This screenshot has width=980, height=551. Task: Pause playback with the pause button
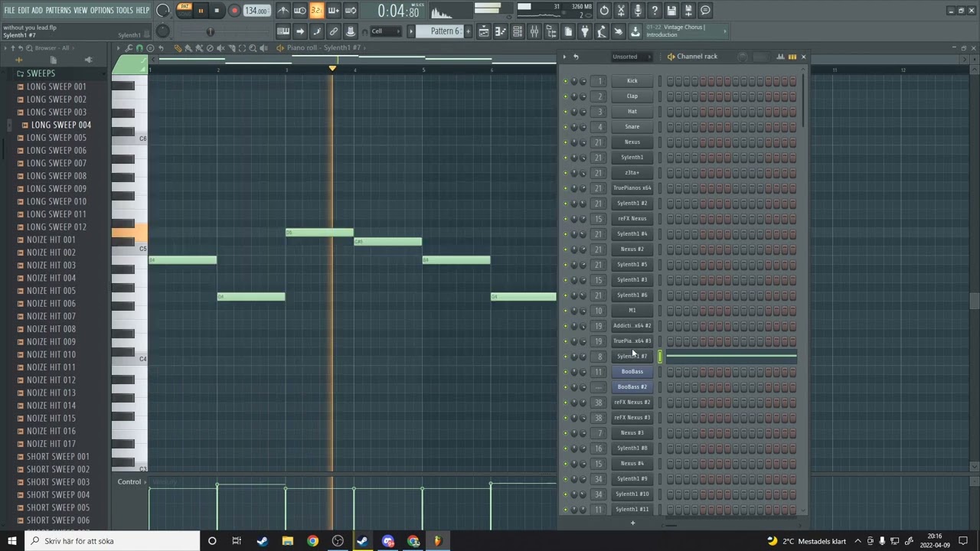pos(201,11)
